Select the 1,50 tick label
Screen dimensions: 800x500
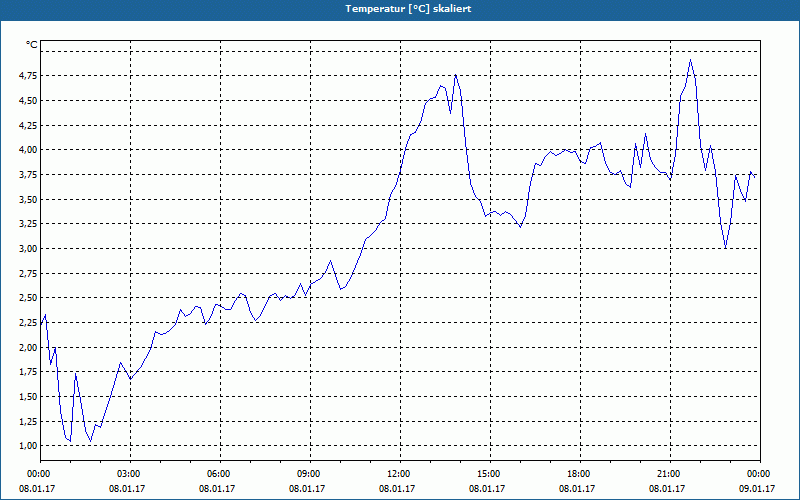(28, 396)
